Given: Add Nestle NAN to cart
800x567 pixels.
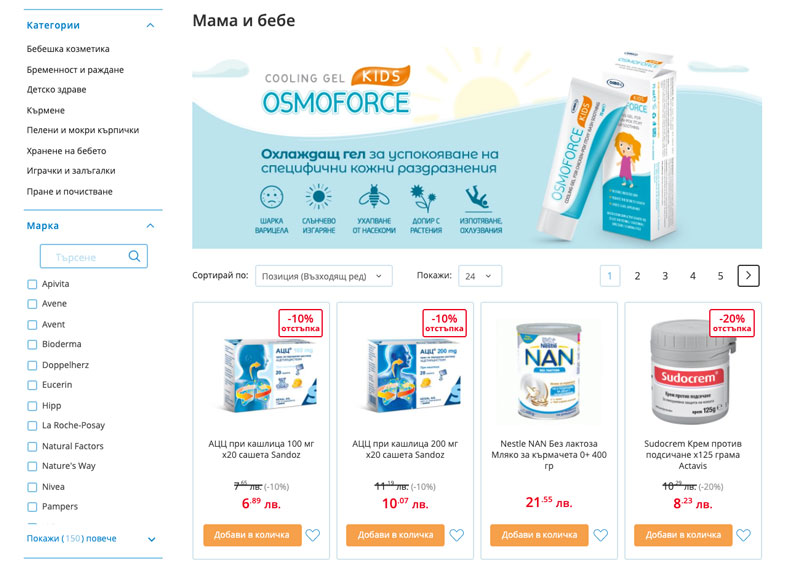Looking at the screenshot, I should point(539,535).
